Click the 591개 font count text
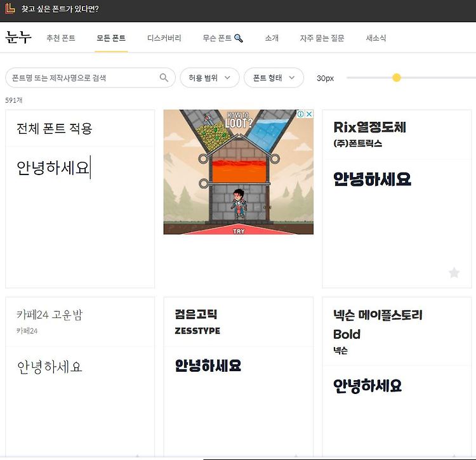 point(14,100)
